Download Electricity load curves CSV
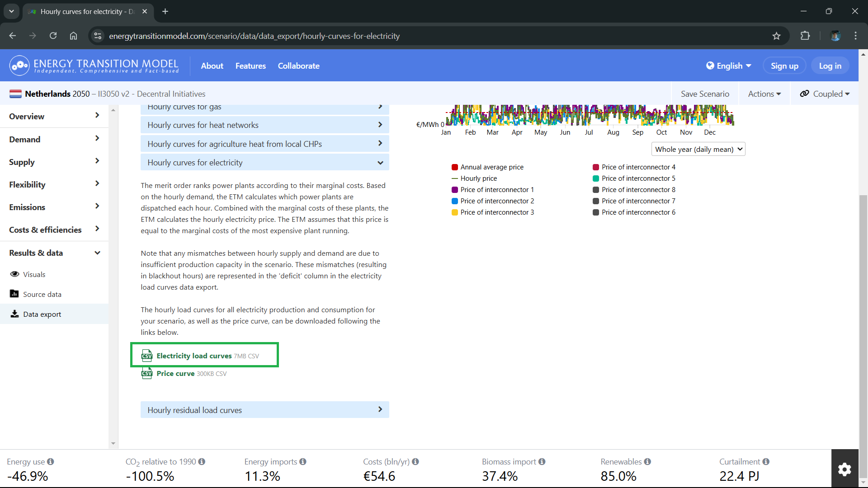The width and height of the screenshot is (868, 488). tap(194, 356)
